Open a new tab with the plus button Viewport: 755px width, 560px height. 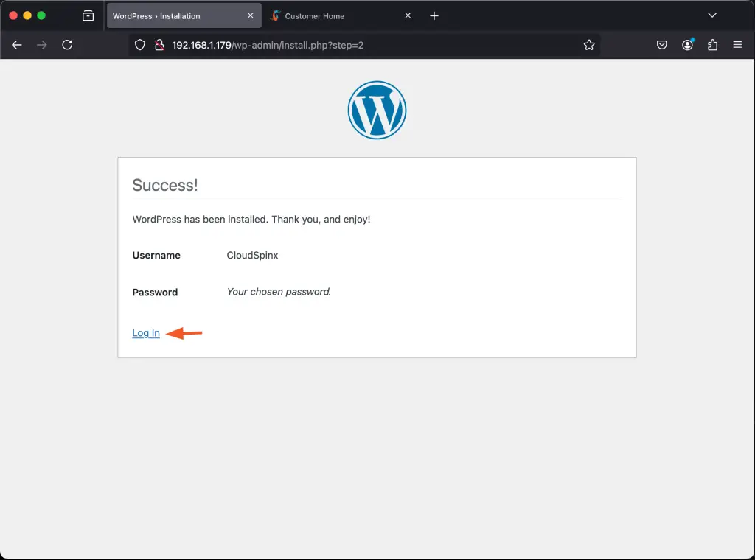pos(434,15)
